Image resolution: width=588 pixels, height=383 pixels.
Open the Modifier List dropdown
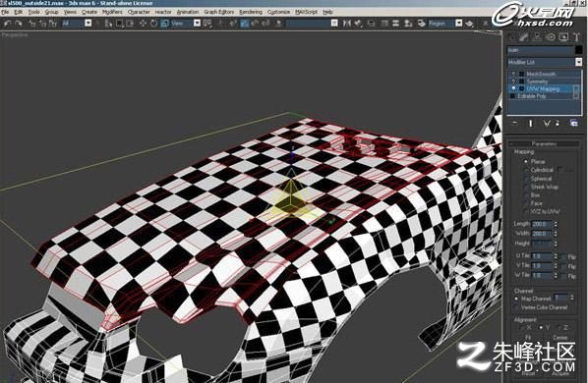[545, 62]
